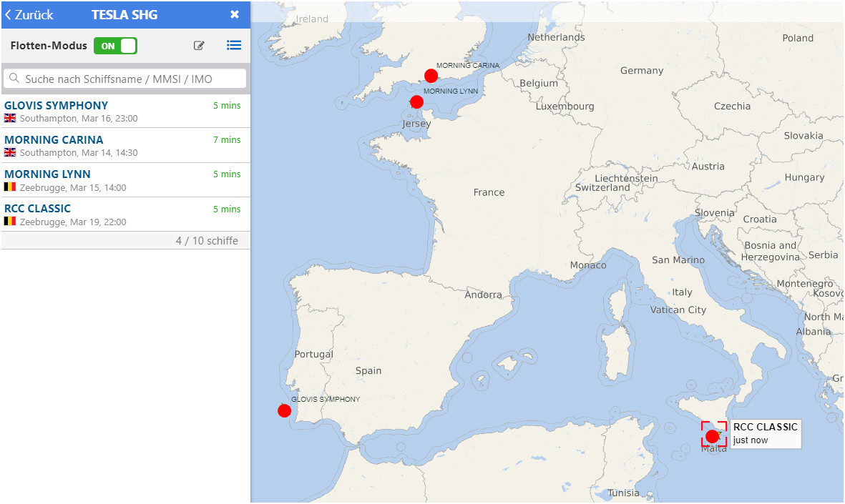Click '7 mins' in the MORNING CARINA row
Image resolution: width=845 pixels, height=504 pixels.
pos(227,140)
